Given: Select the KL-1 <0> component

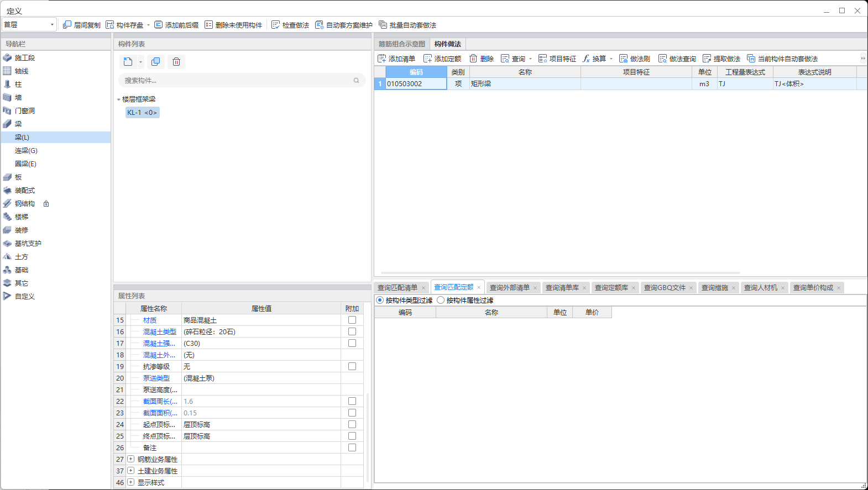Looking at the screenshot, I should coord(142,112).
